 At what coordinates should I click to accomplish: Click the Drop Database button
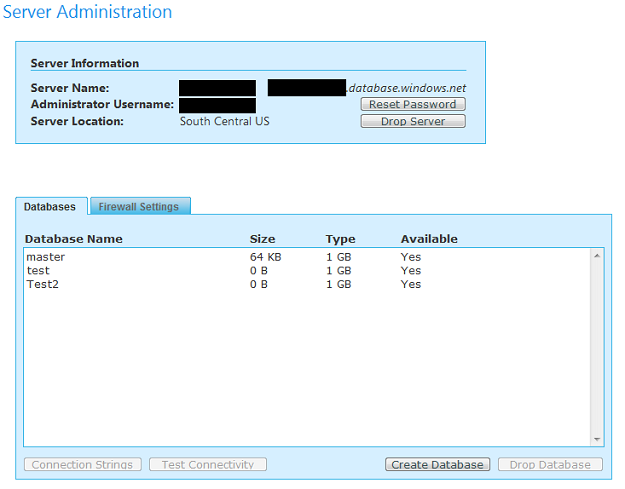(550, 464)
